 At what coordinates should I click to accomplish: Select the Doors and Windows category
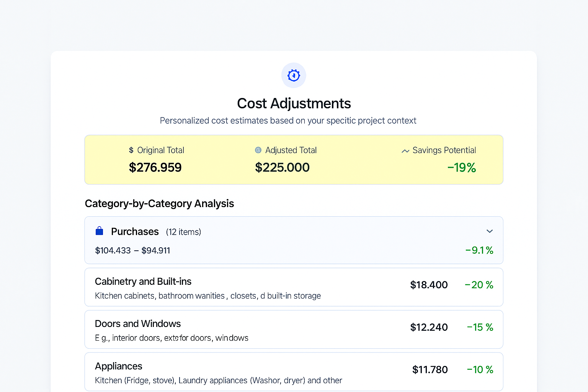point(294,329)
